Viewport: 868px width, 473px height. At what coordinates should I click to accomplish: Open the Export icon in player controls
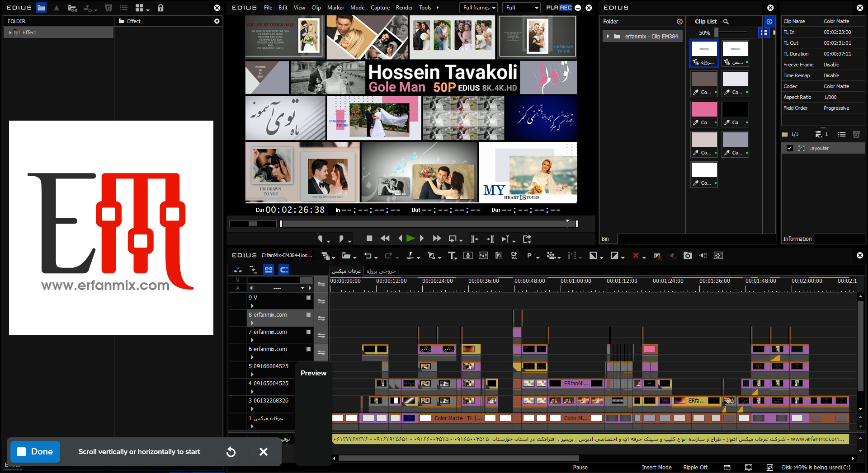[527, 239]
